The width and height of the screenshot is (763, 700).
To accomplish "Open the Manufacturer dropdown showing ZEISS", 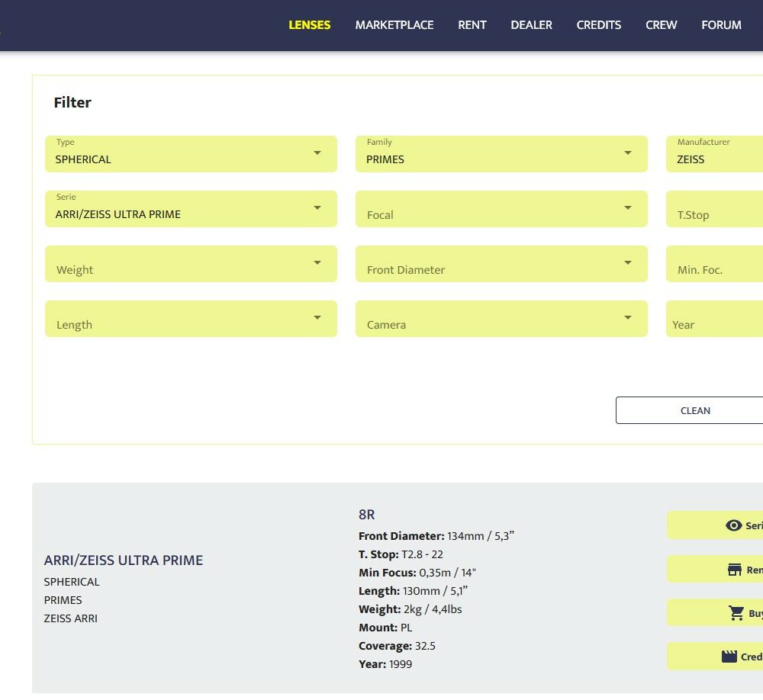I will 714,154.
